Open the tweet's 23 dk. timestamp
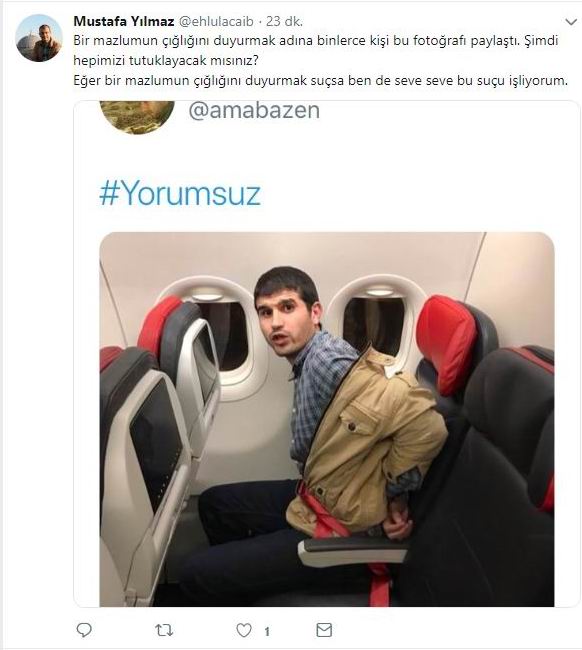 click(284, 22)
